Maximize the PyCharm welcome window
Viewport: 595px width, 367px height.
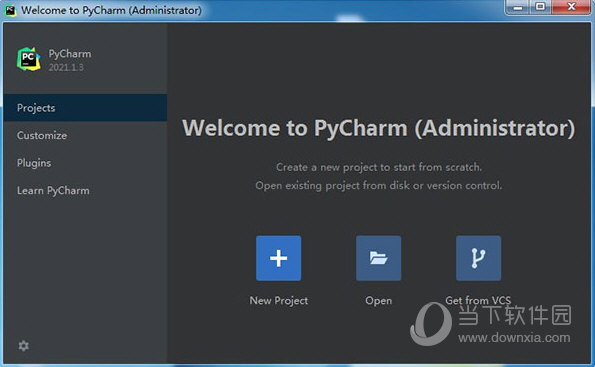(x=540, y=7)
